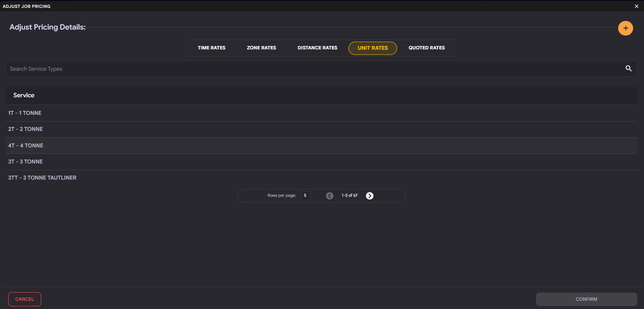Select the 3TT - 3 TONNE TAUTLINER row
Screen dimensions: 644x309
[x=321, y=178]
